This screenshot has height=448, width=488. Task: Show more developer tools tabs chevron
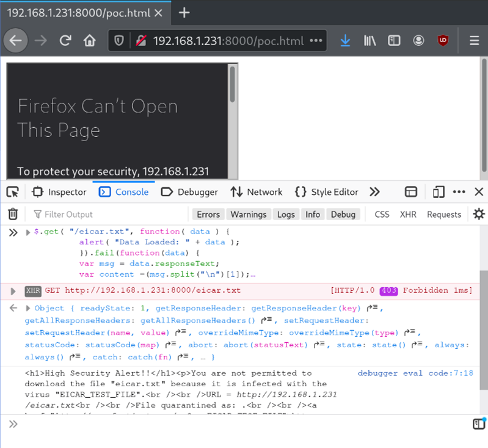point(374,192)
